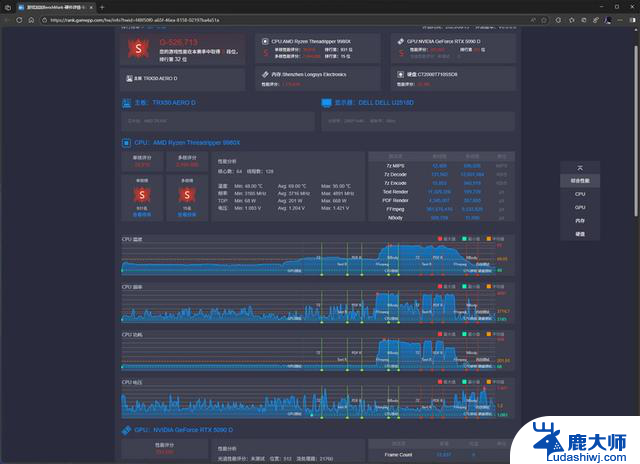Click the blue ranking link under multi-core S badge
The height and width of the screenshot is (464, 640).
(187, 215)
